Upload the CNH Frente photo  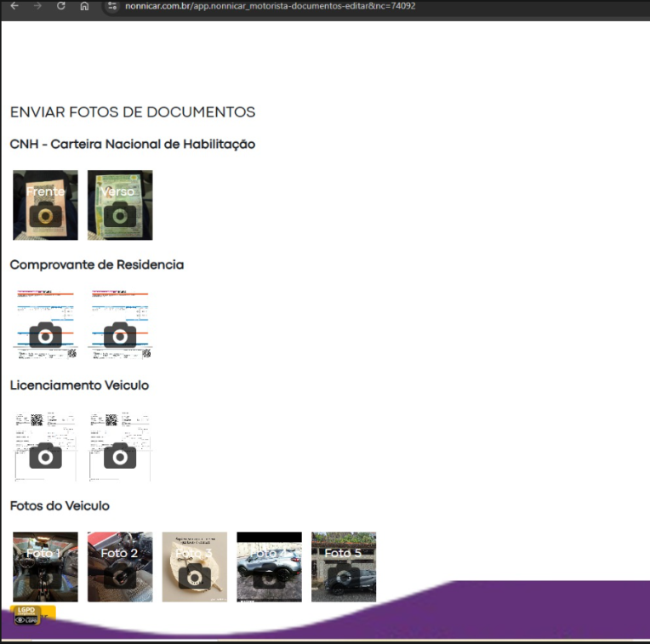pyautogui.click(x=45, y=205)
